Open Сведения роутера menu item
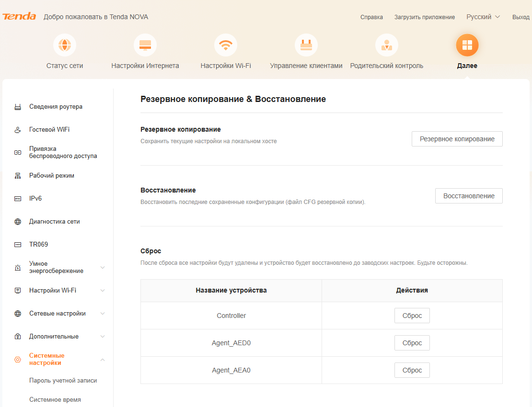The width and height of the screenshot is (532, 407). 56,107
